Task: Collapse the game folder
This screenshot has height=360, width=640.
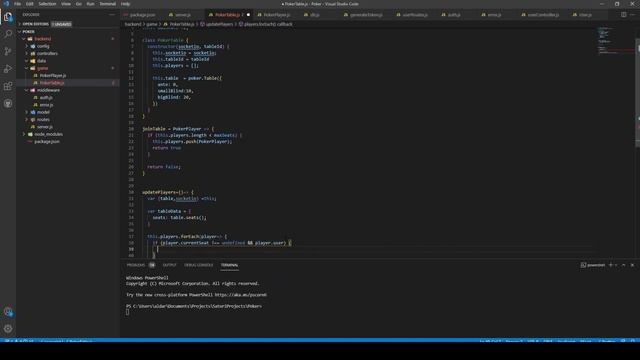Action: (x=42, y=68)
